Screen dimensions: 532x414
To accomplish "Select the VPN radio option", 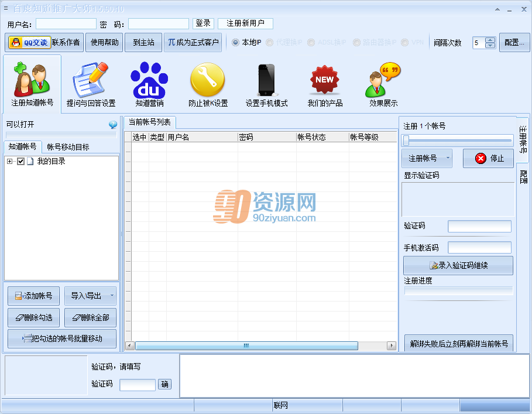I will click(404, 42).
